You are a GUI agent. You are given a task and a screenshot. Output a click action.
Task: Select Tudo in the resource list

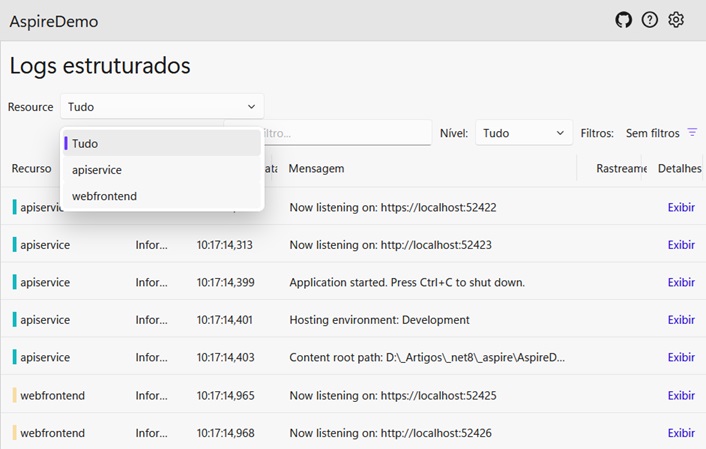162,144
